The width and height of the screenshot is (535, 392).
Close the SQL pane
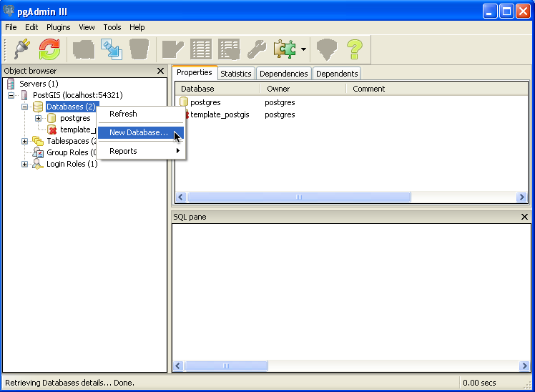click(524, 217)
